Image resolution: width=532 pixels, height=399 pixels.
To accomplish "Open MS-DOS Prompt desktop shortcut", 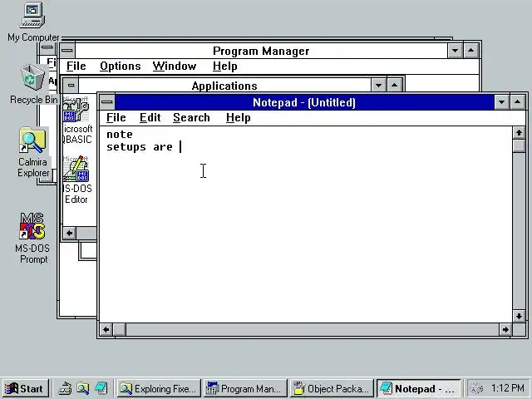I will click(33, 239).
